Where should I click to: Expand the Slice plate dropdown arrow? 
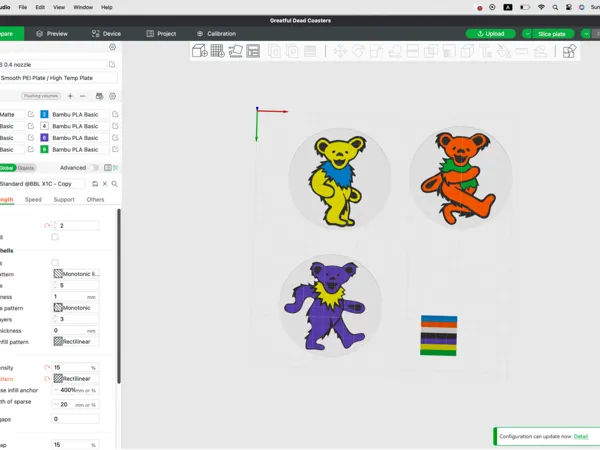[x=527, y=34]
